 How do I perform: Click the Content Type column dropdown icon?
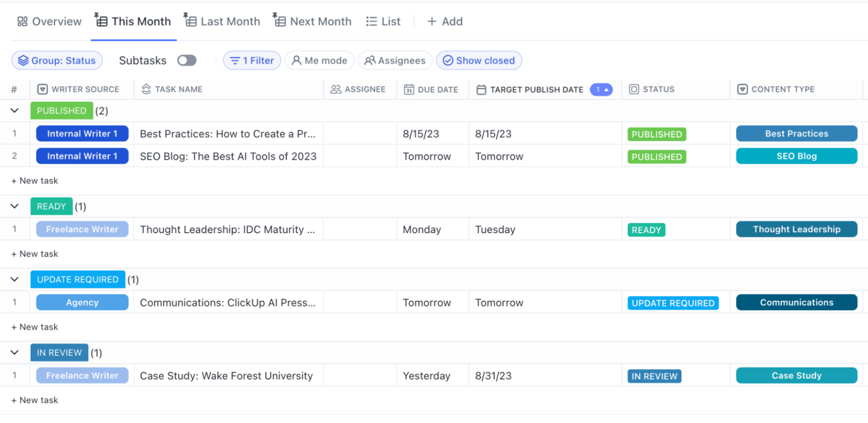click(742, 89)
